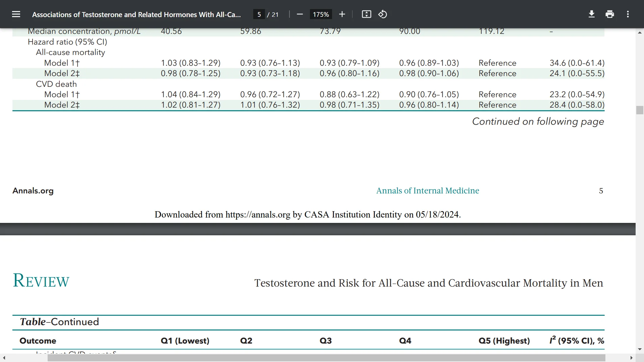Click the scroll left arrow

point(4,358)
